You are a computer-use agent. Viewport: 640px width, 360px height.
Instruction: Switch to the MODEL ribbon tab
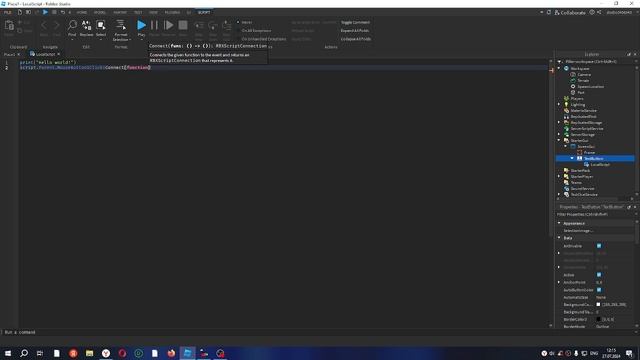[x=100, y=13]
